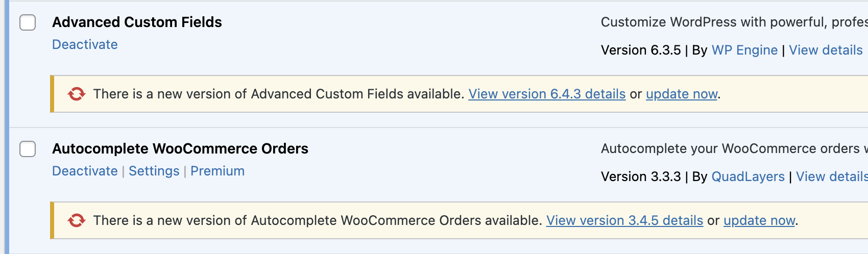Open View details for Autocomplete WooCommerce Orders
This screenshot has width=868, height=254.
pos(832,176)
